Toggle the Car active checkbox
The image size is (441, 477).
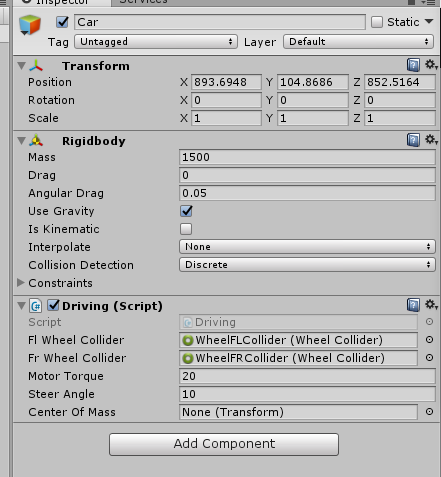click(62, 22)
